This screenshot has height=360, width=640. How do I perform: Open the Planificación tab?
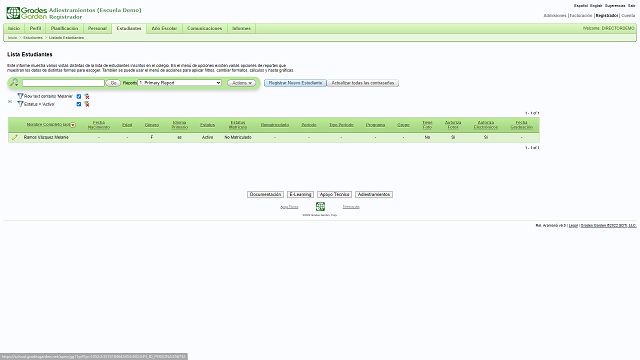64,28
